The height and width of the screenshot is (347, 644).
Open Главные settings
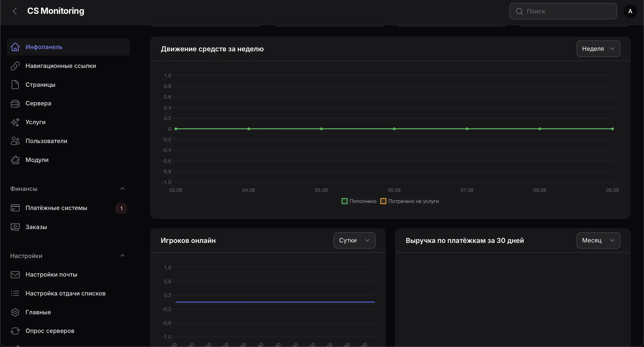click(68, 312)
